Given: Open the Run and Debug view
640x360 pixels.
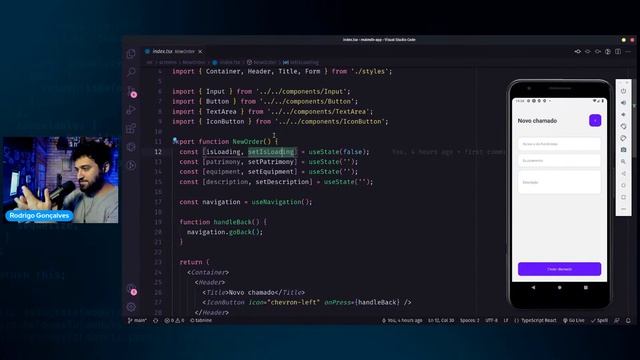Looking at the screenshot, I should (x=131, y=110).
